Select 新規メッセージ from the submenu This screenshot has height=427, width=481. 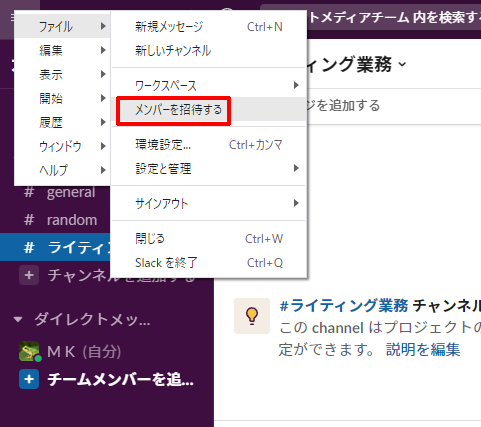209,27
